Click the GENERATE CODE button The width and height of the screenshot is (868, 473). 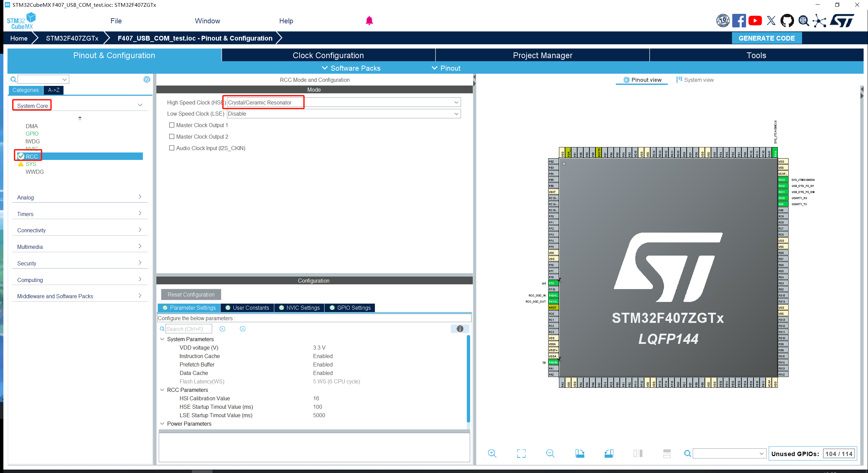[x=767, y=38]
